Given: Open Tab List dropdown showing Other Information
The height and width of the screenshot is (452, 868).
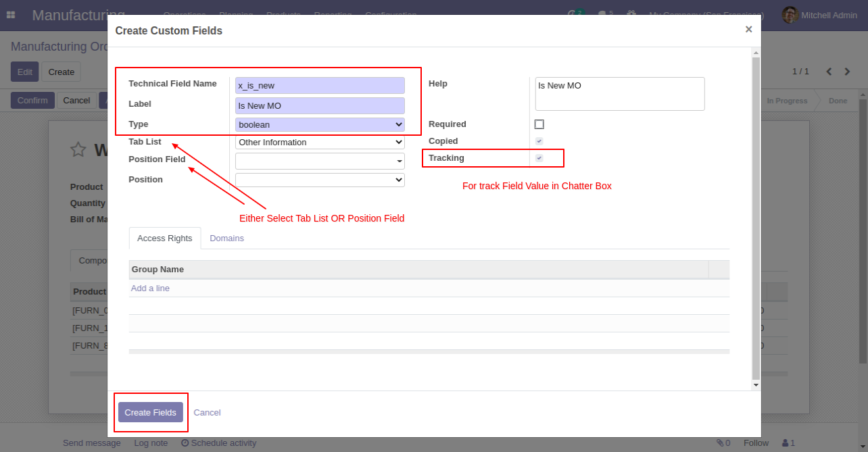Looking at the screenshot, I should (320, 143).
